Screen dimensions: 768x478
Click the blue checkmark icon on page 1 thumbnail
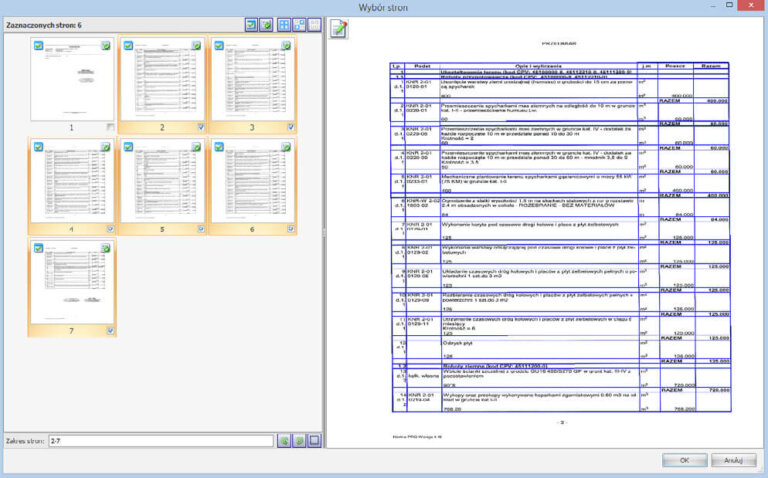point(38,46)
